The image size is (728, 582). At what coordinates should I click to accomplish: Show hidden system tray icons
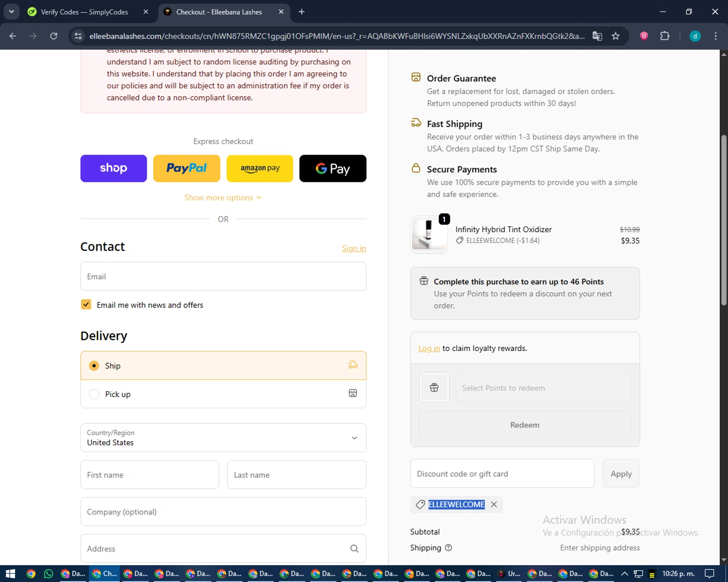coord(625,574)
